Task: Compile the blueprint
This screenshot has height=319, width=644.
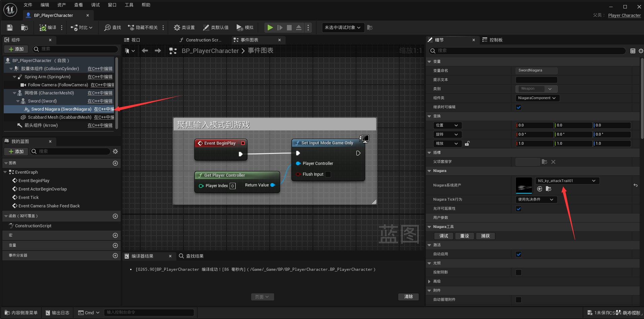Action: (48, 28)
